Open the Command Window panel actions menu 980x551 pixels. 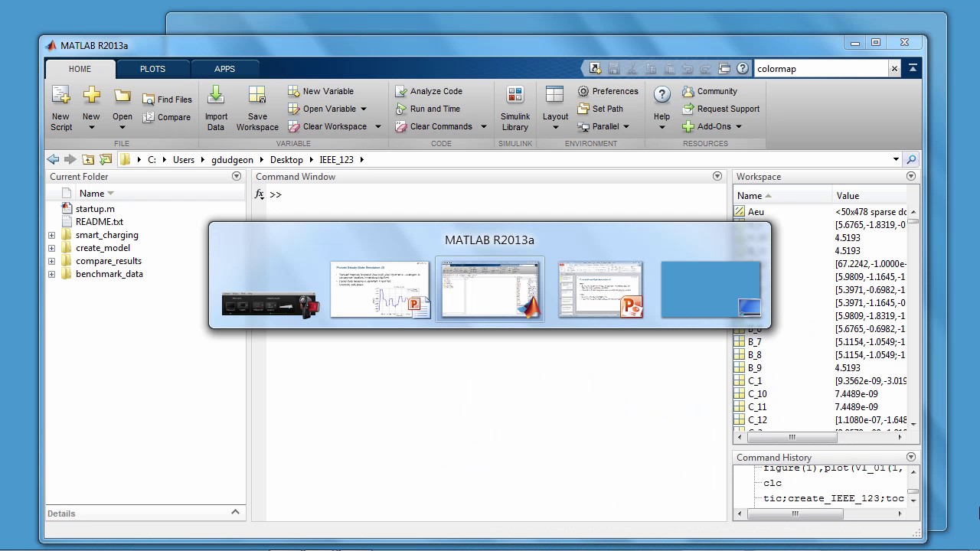[717, 176]
